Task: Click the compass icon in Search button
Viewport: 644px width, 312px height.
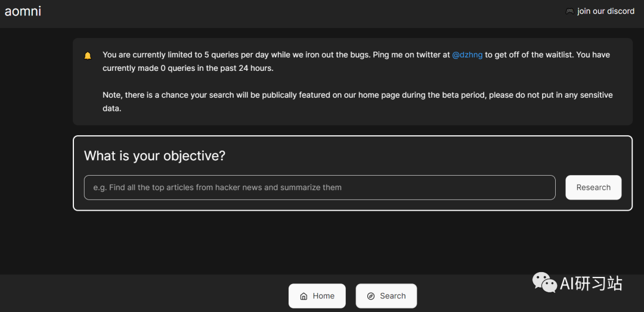Action: (x=371, y=296)
